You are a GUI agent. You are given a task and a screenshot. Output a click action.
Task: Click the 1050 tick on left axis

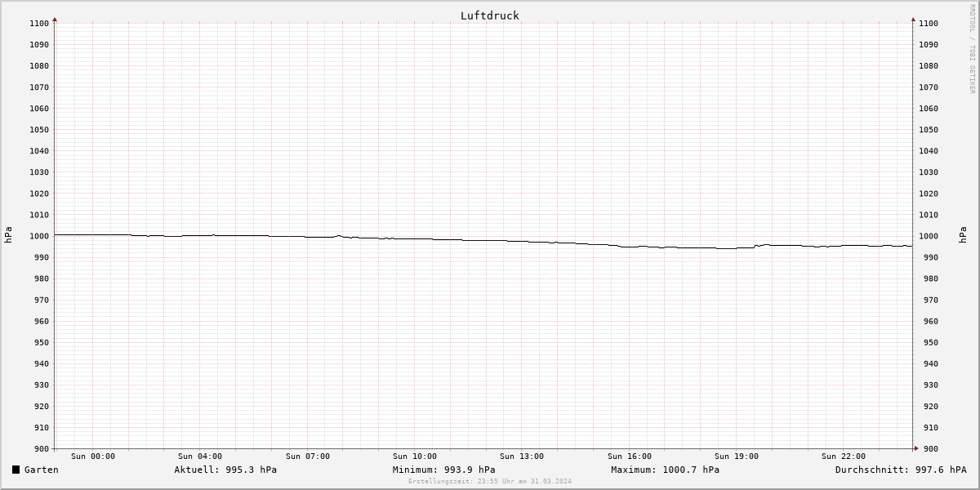coord(39,130)
